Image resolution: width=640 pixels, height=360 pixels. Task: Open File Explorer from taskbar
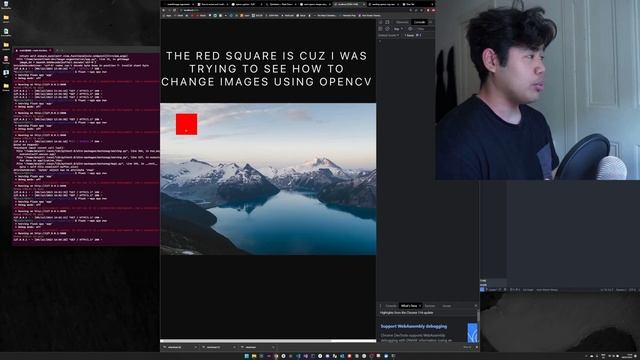pyautogui.click(x=254, y=356)
